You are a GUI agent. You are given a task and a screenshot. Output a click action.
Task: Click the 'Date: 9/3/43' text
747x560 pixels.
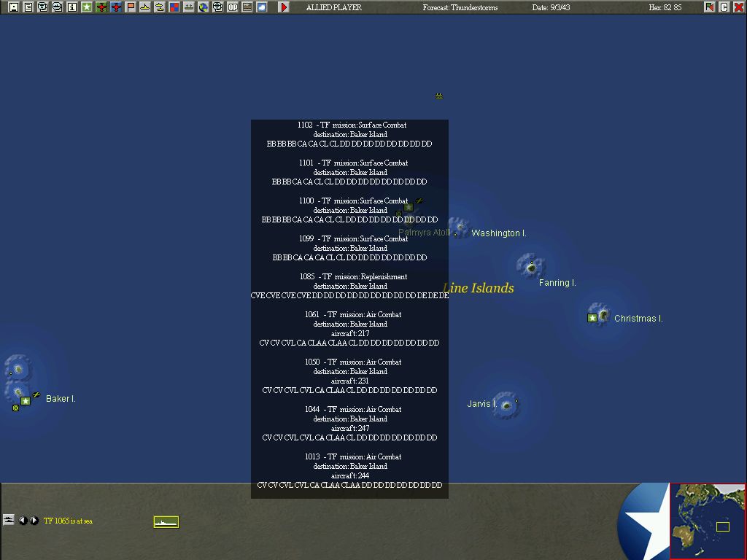551,7
